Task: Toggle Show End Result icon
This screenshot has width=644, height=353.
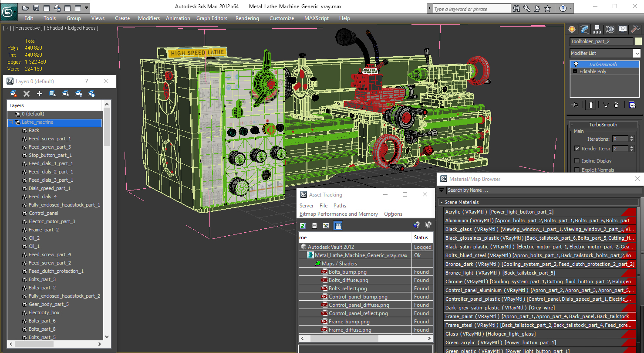Action: click(x=590, y=105)
